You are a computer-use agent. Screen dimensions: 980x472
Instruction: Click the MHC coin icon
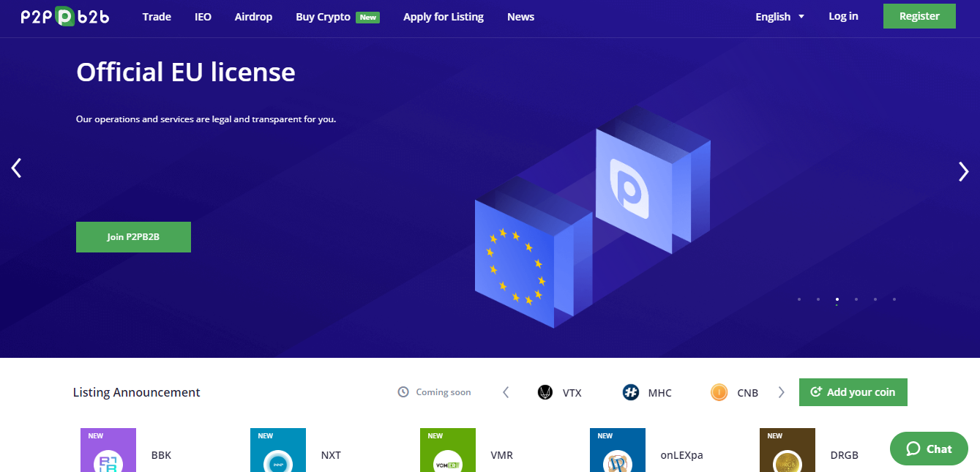pyautogui.click(x=631, y=392)
